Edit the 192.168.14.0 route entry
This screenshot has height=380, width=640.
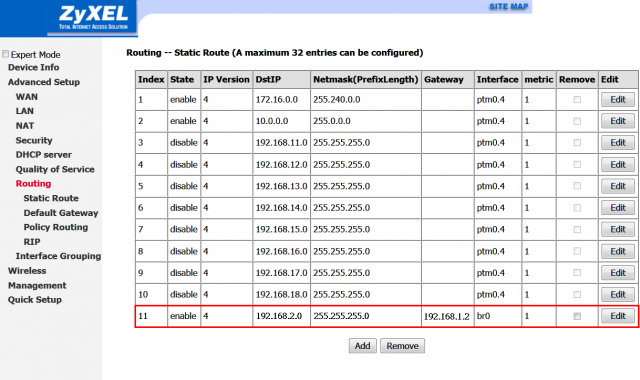point(618,208)
